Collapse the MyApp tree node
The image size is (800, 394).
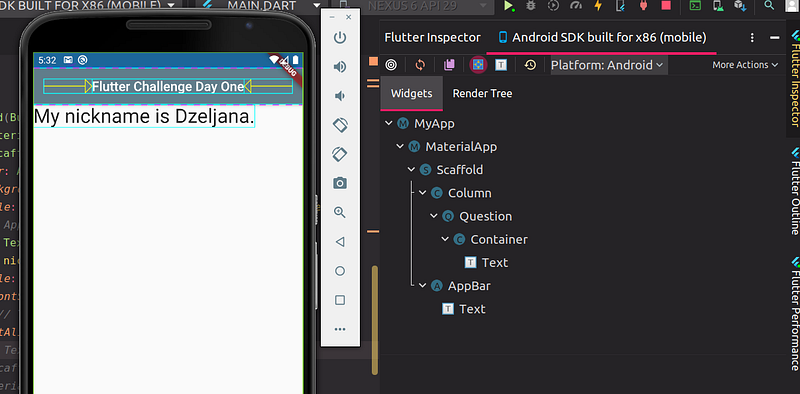pos(389,123)
